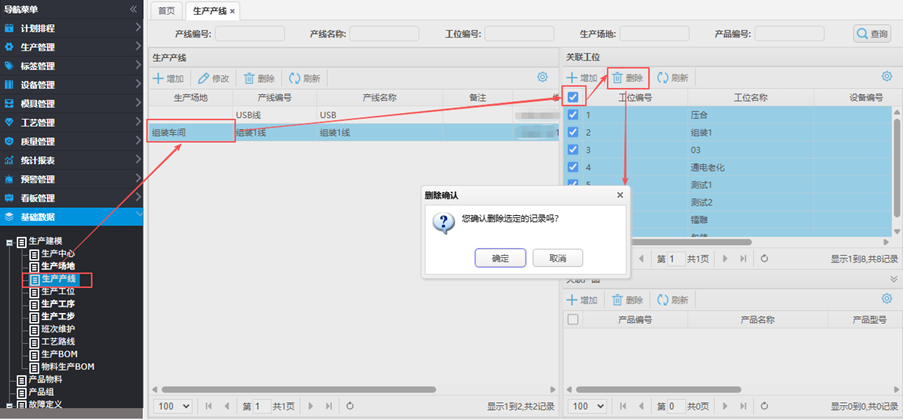Screen dimensions: 903x420
Task: Open page size dropdown in 关联产品 pager
Action: (x=587, y=406)
